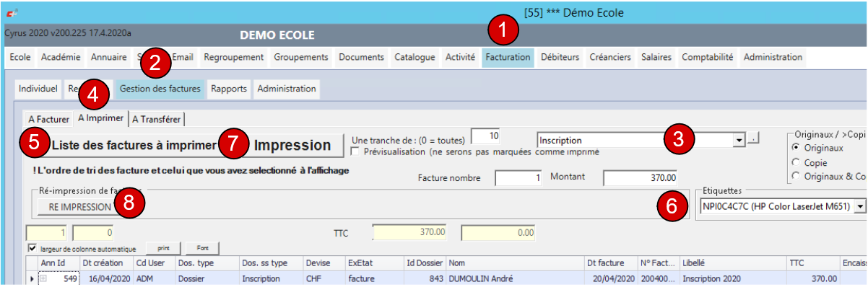The height and width of the screenshot is (287, 868).
Task: Sort by Id Dossier column header
Action: coord(425,263)
